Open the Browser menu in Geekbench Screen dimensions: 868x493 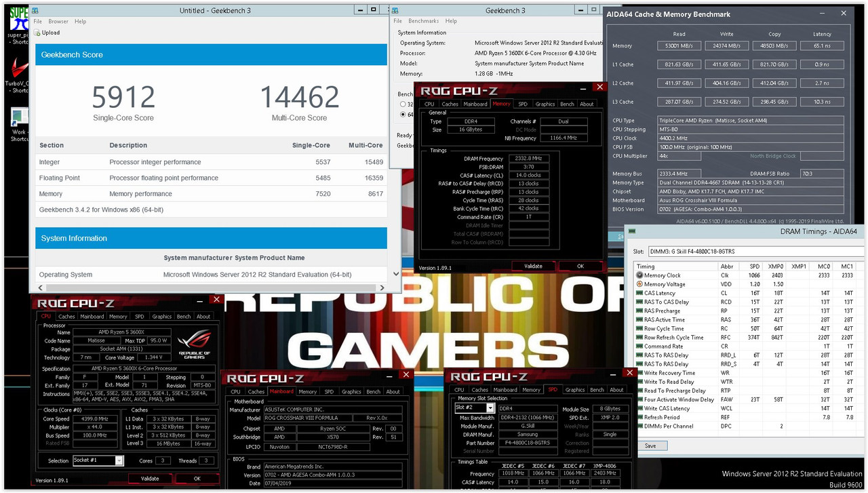click(58, 22)
